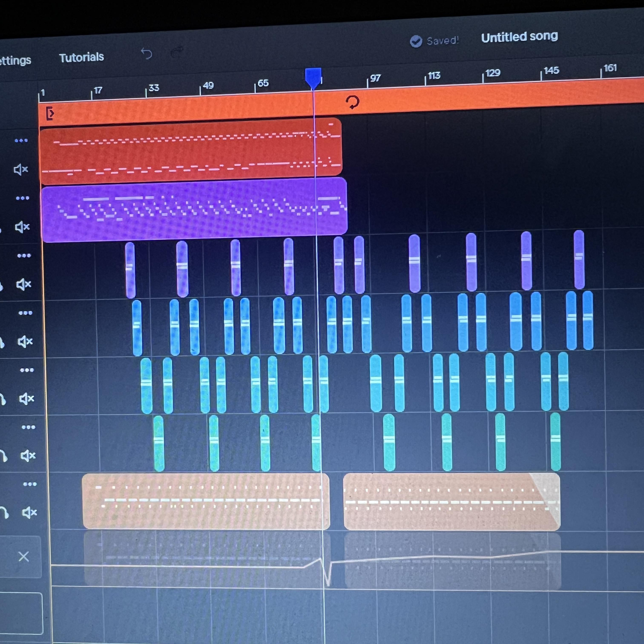644x644 pixels.
Task: Open the Tutorials menu
Action: coord(81,57)
